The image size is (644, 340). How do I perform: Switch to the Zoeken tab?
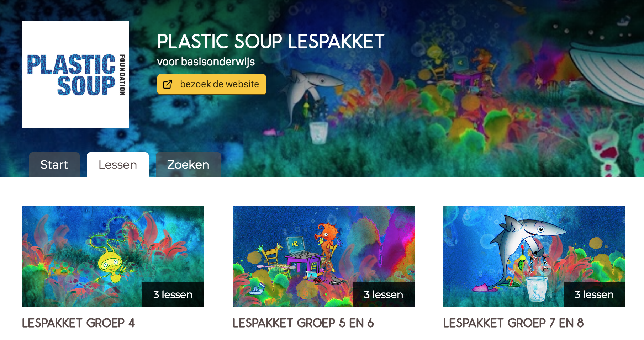pos(188,165)
